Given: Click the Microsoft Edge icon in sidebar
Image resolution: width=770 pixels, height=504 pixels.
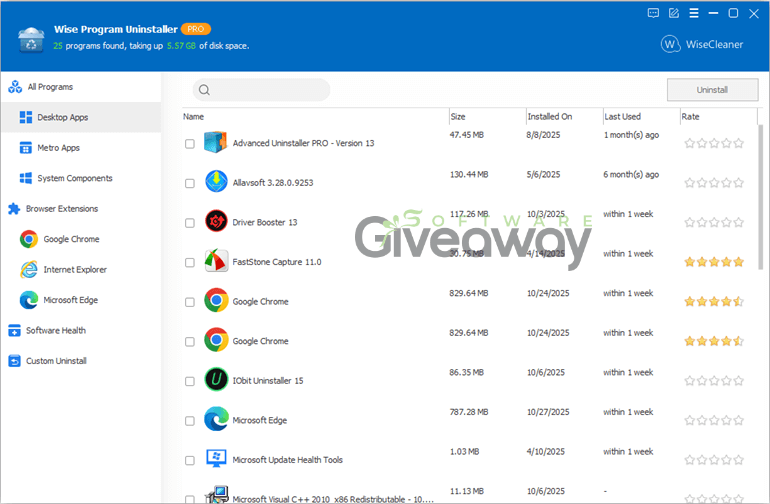Looking at the screenshot, I should click(29, 300).
